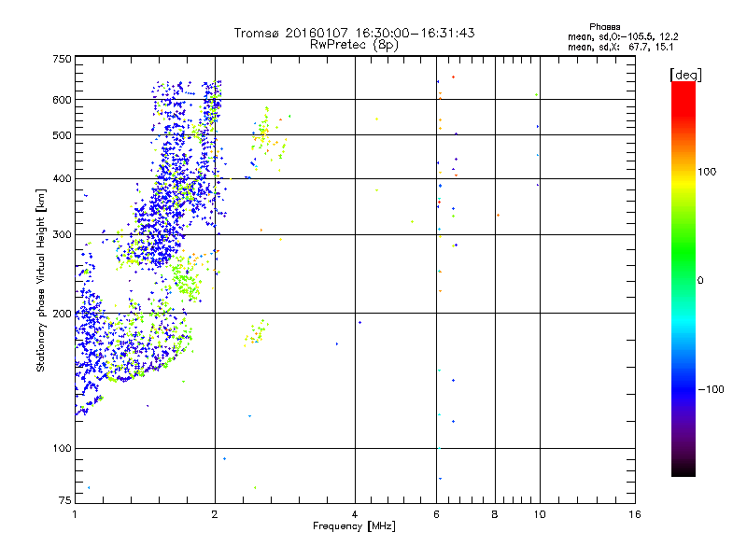Click the y-axis tick label "600"
This screenshot has width=747, height=560.
pyautogui.click(x=62, y=100)
